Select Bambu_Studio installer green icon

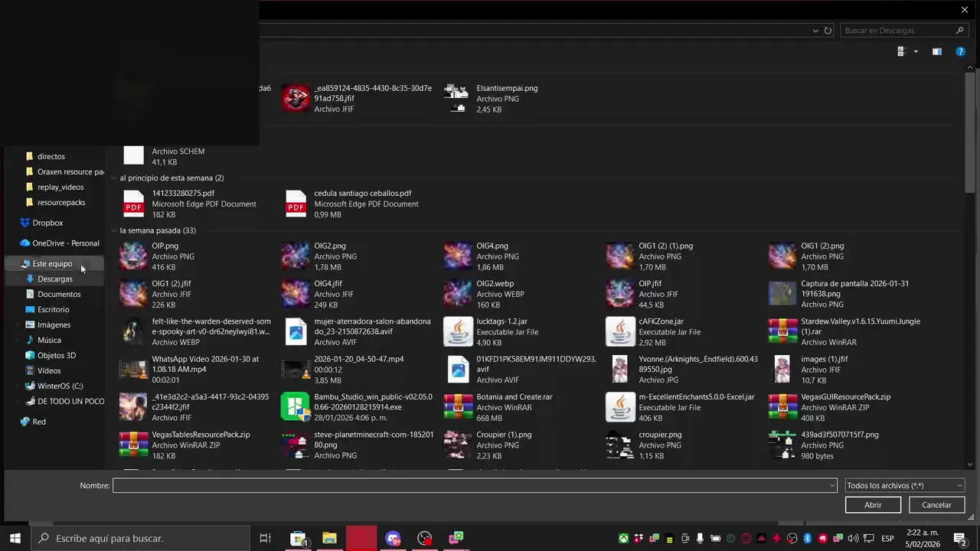295,407
